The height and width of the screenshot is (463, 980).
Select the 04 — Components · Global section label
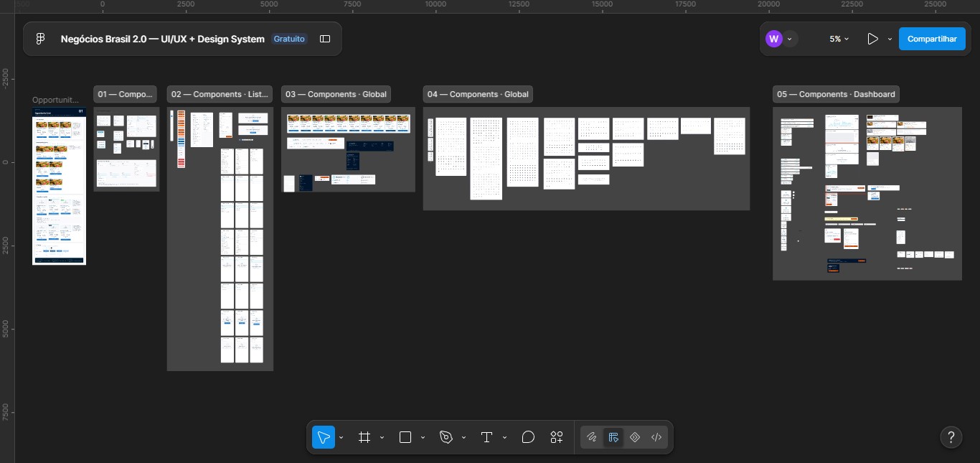(x=478, y=94)
